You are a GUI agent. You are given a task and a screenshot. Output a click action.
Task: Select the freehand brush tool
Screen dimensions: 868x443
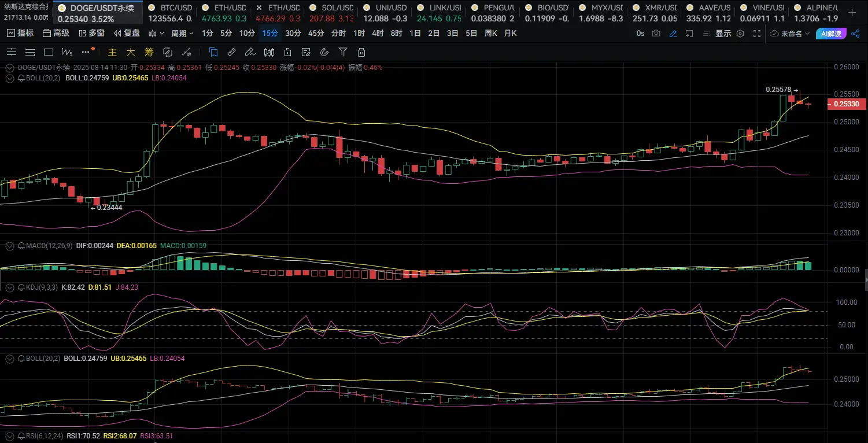point(250,52)
